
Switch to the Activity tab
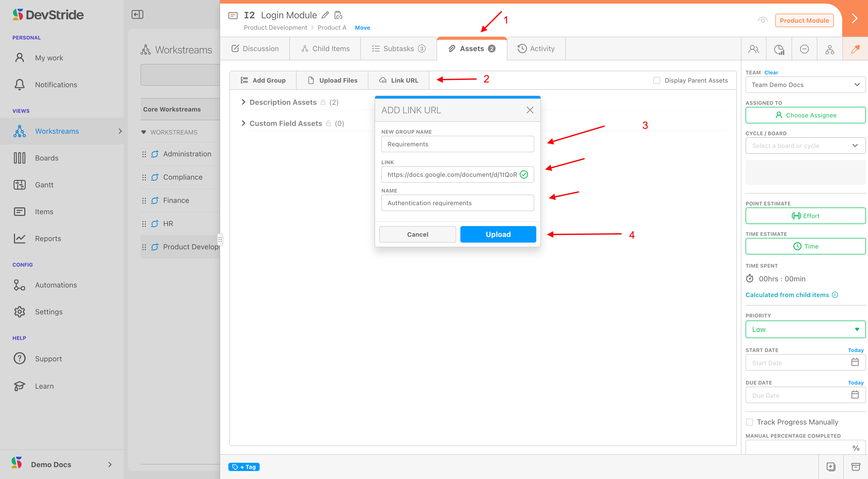pos(536,49)
